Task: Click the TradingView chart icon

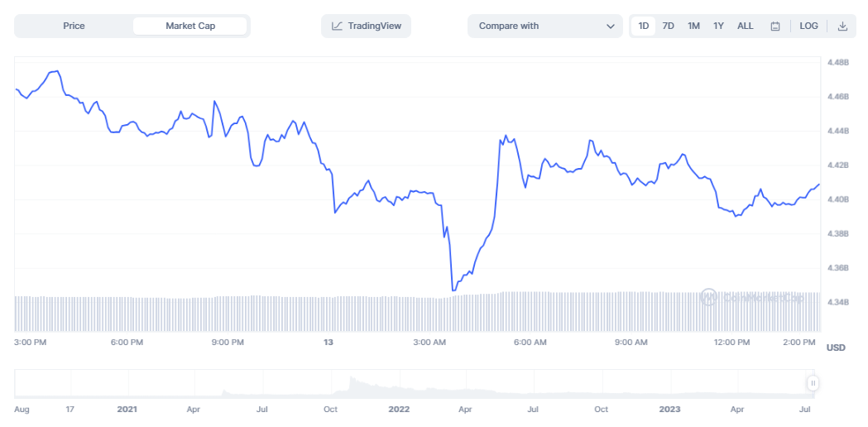Action: [338, 26]
